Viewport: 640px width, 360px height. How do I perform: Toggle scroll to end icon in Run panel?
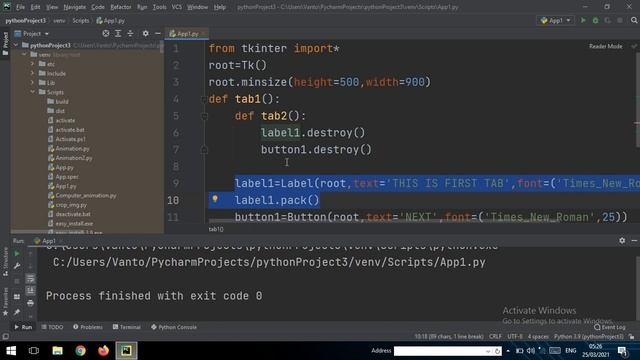[x=30, y=291]
